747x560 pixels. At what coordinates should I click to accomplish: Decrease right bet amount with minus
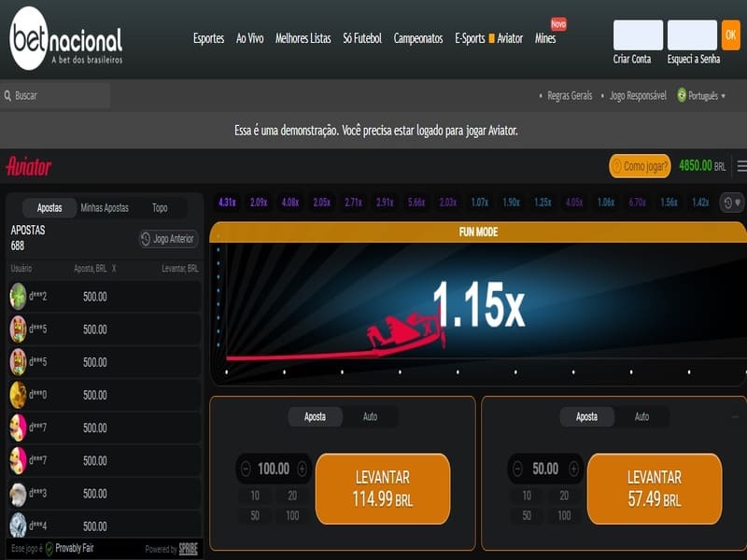pos(517,469)
